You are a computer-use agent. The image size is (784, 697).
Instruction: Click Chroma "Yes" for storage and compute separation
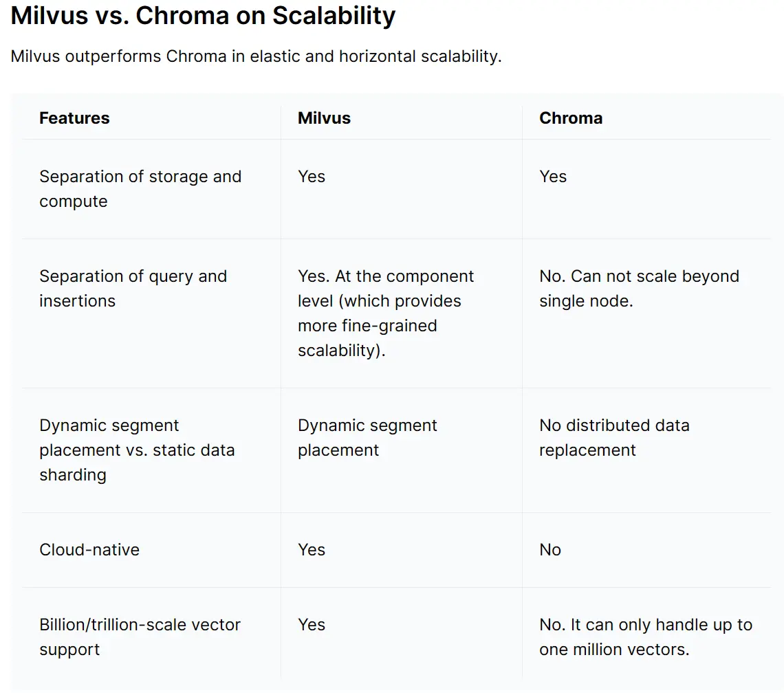[x=553, y=177]
